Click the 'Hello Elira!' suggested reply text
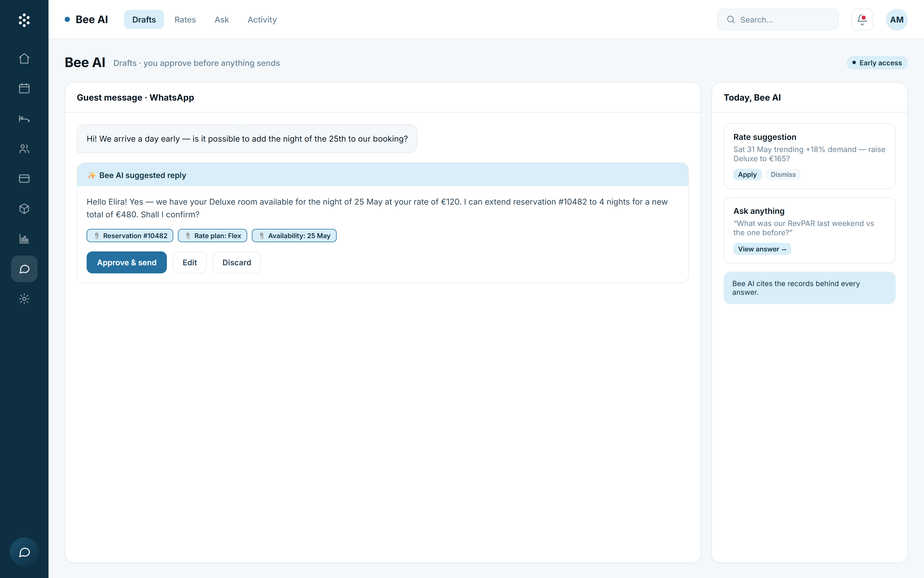This screenshot has height=578, width=924. (377, 208)
